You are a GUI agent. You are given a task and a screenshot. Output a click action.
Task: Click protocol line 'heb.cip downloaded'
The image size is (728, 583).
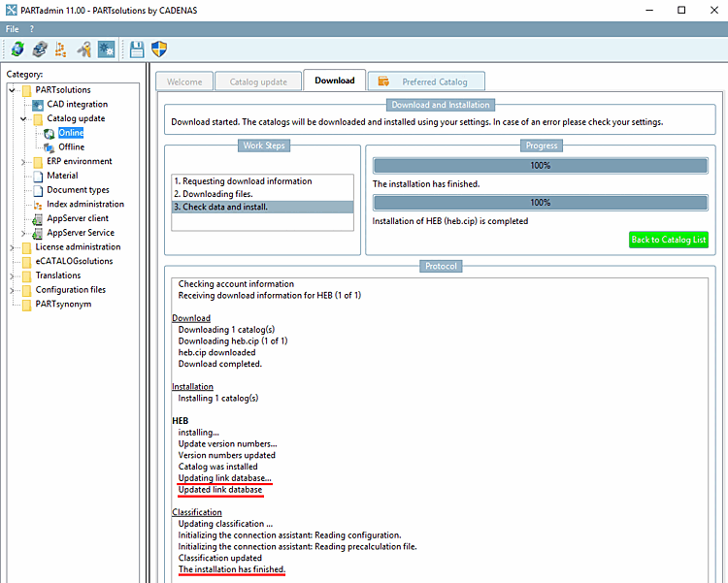tap(216, 352)
